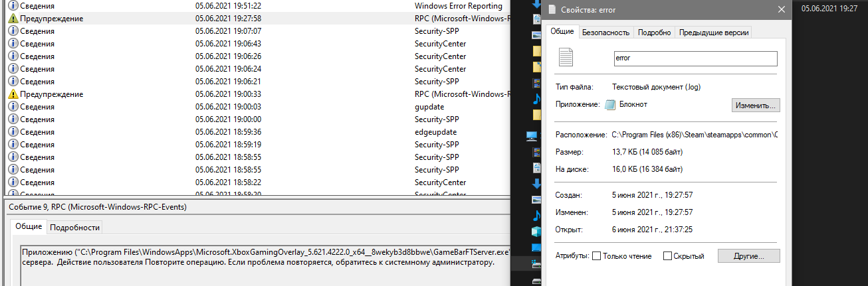Click the Notepad icon next to Блокнот
The height and width of the screenshot is (286, 868).
click(611, 105)
